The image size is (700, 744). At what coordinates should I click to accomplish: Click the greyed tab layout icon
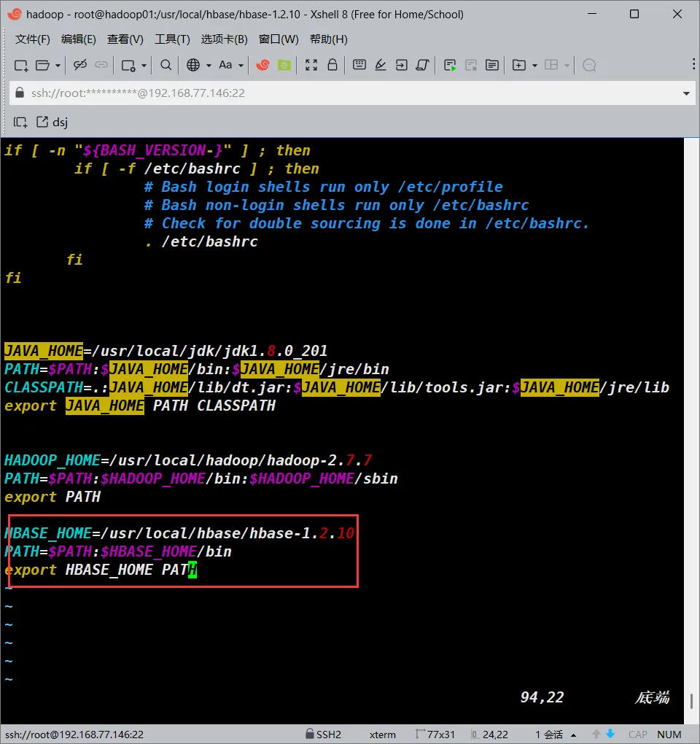coord(551,64)
